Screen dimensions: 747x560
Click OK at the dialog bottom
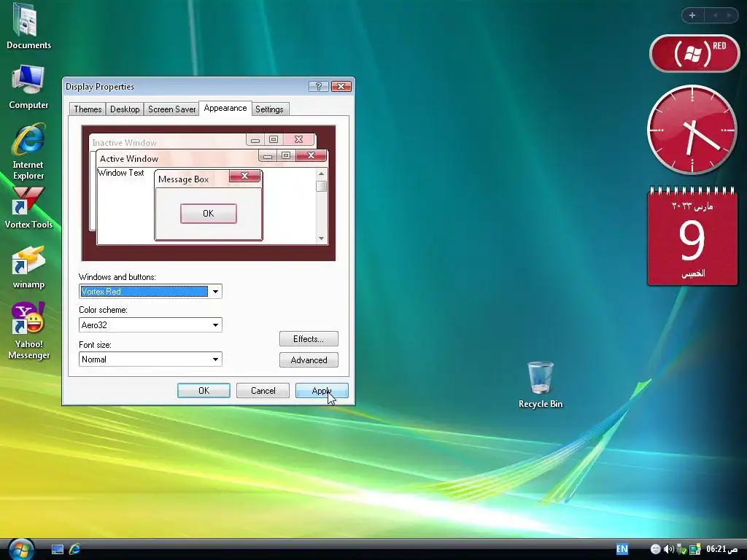tap(204, 391)
